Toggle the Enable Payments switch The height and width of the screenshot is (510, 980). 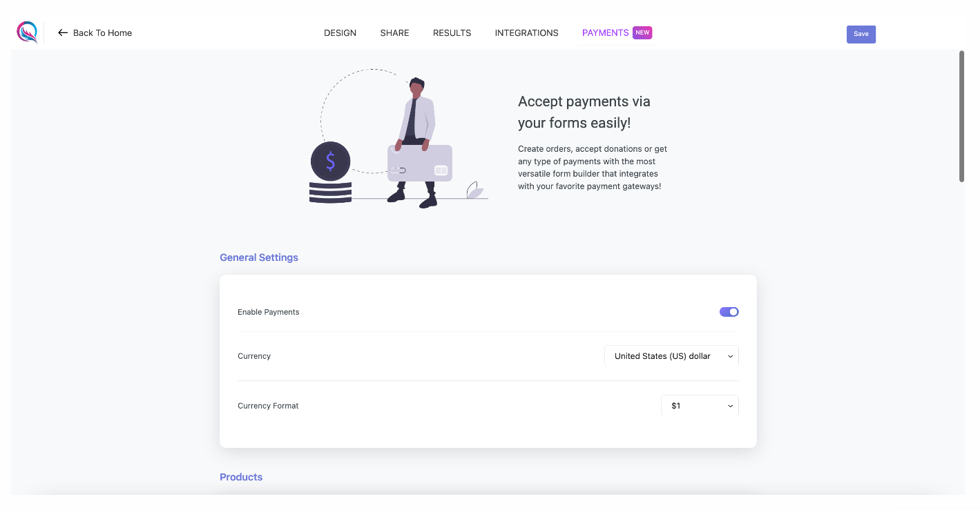[x=729, y=312]
